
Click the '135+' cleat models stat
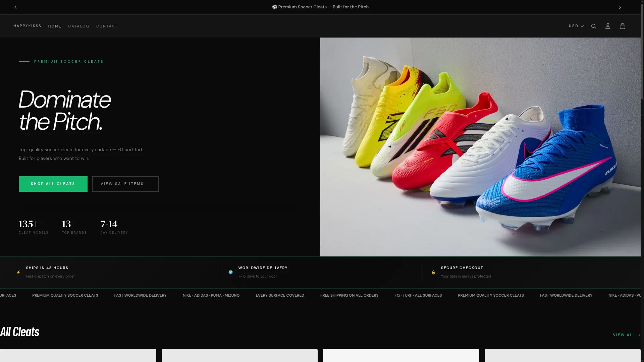[29, 224]
